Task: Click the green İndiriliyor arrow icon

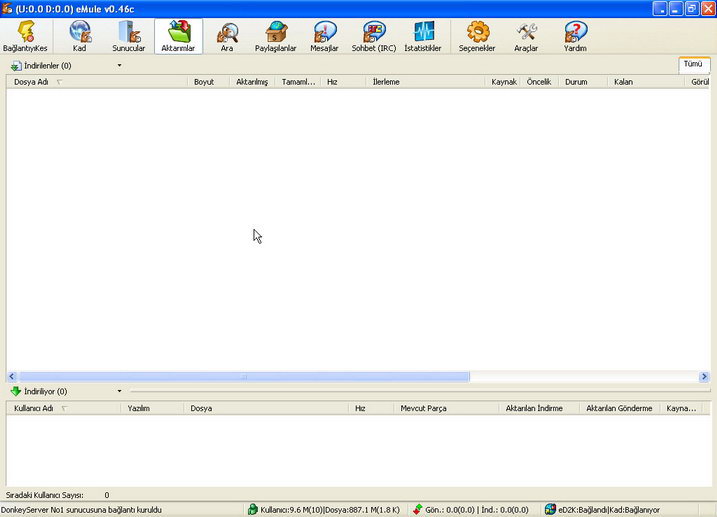Action: tap(16, 391)
